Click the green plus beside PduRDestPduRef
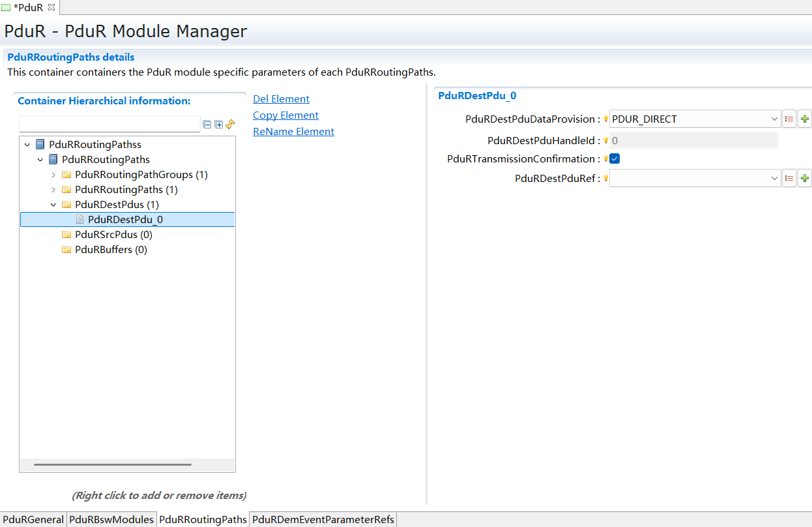This screenshot has width=812, height=527. coord(804,177)
